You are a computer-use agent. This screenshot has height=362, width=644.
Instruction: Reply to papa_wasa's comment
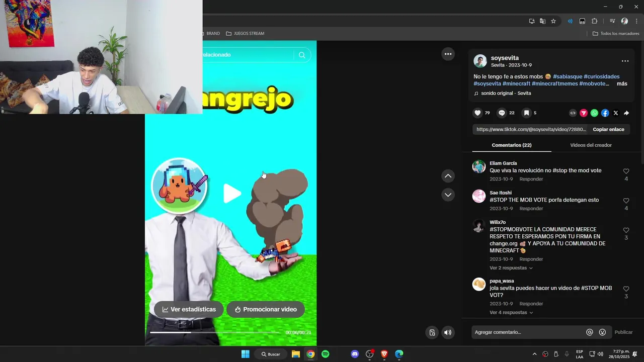tap(531, 304)
